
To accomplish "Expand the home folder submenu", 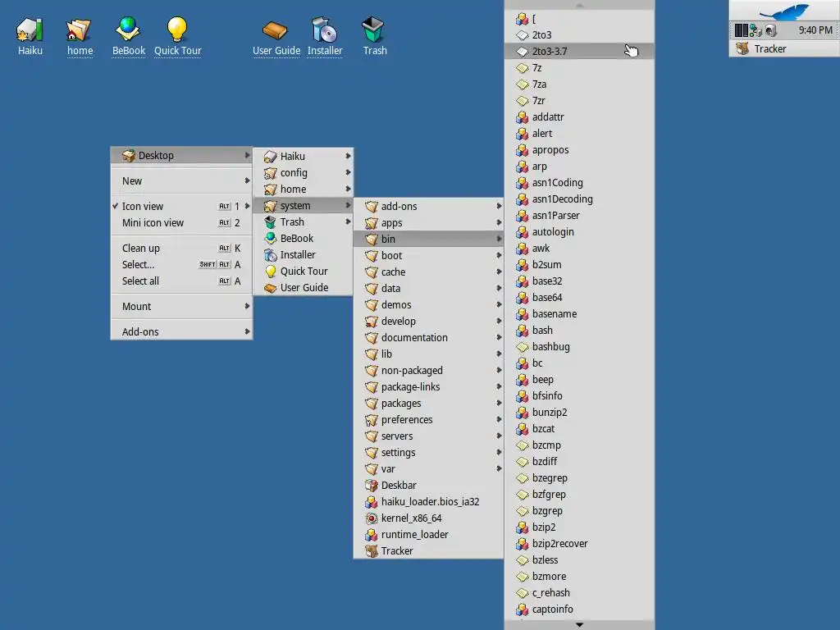I will pos(304,189).
